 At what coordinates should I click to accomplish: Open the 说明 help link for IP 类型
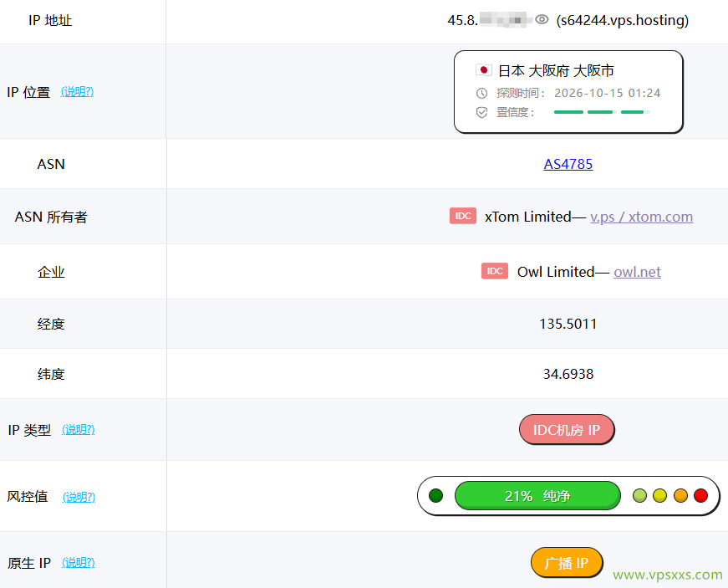(x=79, y=430)
